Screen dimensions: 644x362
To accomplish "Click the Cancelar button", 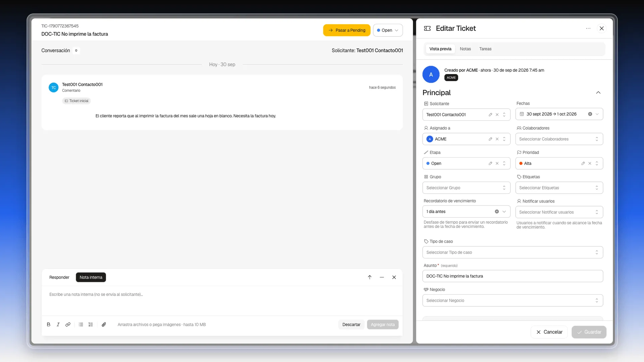I will coord(549,332).
